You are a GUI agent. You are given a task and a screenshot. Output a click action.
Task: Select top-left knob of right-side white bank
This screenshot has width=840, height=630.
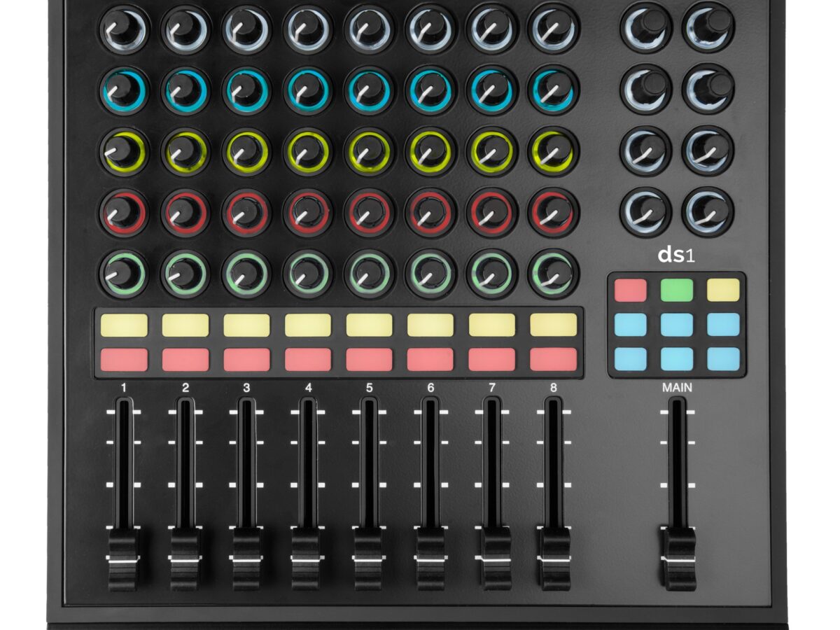pos(646,27)
